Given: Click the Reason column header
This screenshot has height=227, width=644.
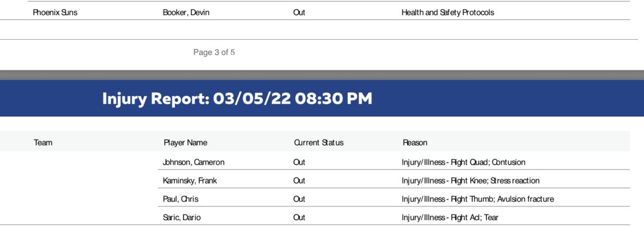Looking at the screenshot, I should (415, 143).
